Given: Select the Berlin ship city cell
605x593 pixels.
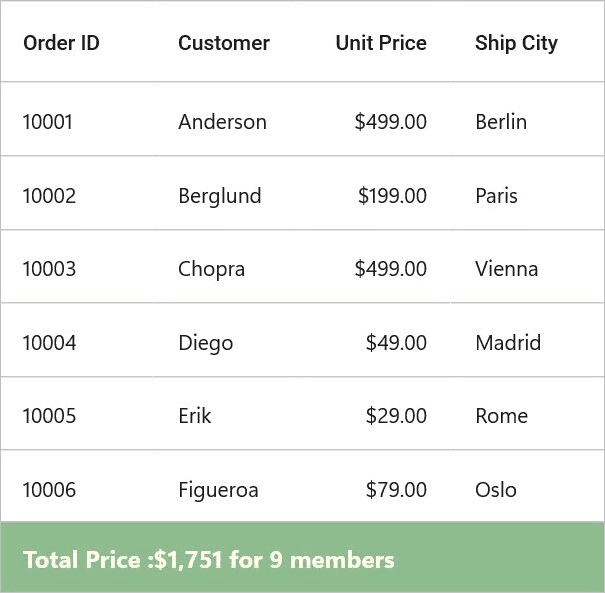Looking at the screenshot, I should [528, 119].
